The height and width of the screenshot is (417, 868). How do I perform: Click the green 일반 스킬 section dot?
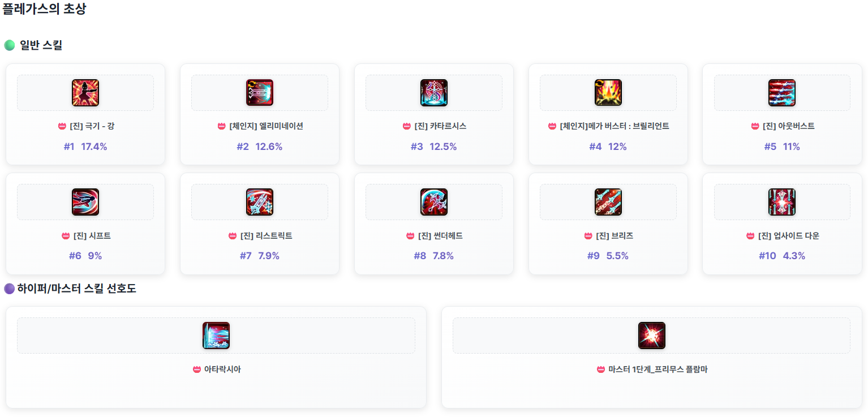pos(10,45)
